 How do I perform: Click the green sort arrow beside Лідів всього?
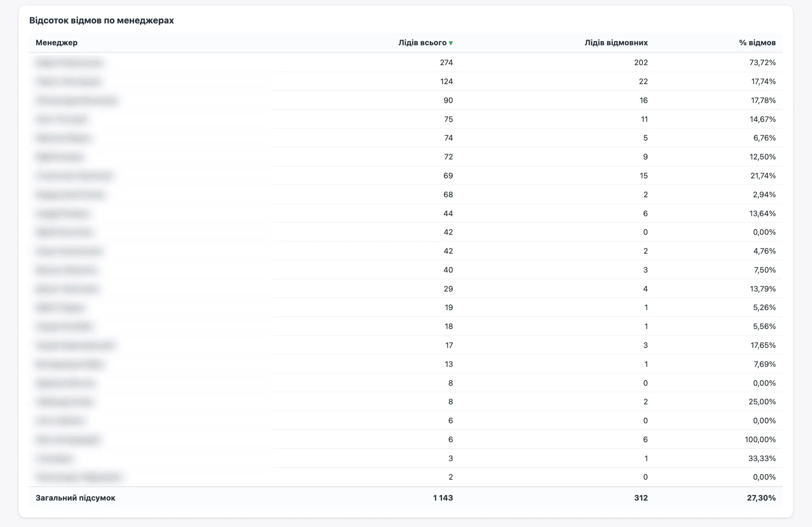point(451,43)
